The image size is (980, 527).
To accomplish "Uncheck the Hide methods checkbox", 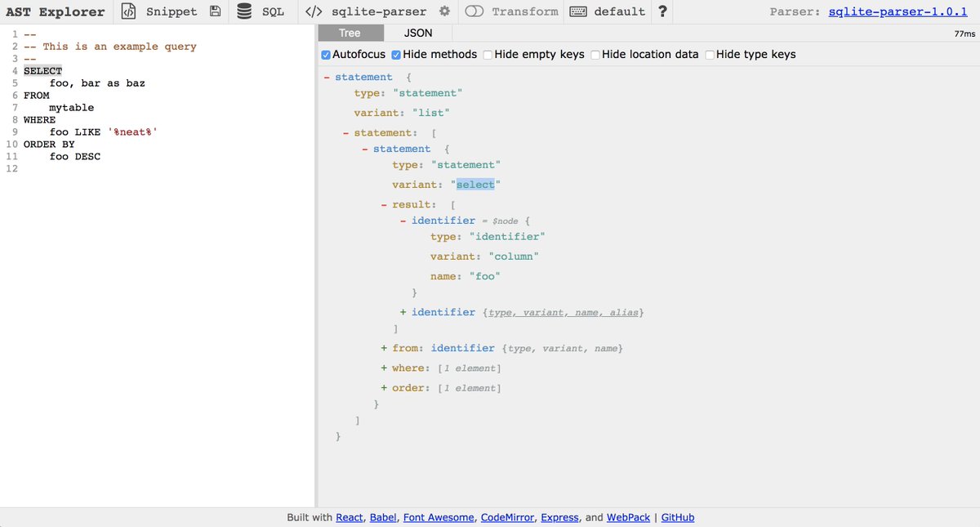I will click(396, 55).
